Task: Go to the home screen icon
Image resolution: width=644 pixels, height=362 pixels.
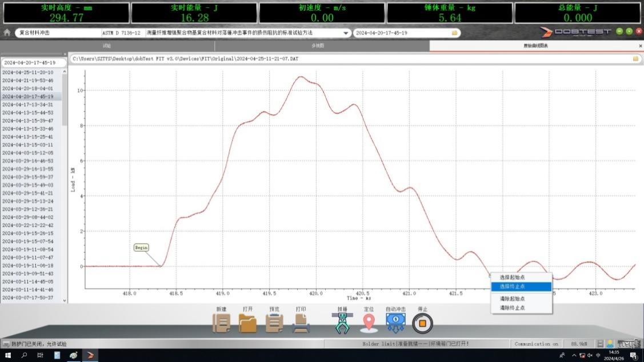Action: pos(7,33)
